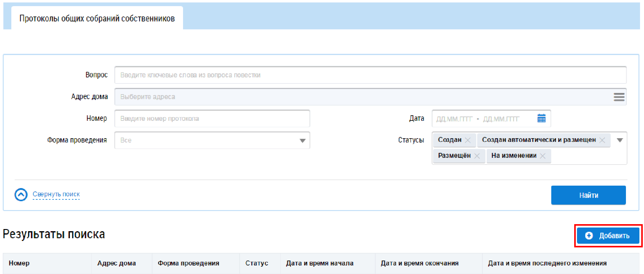Image resolution: width=644 pixels, height=274 pixels.
Task: Remove the 'Создан' status tag
Action: click(x=468, y=140)
